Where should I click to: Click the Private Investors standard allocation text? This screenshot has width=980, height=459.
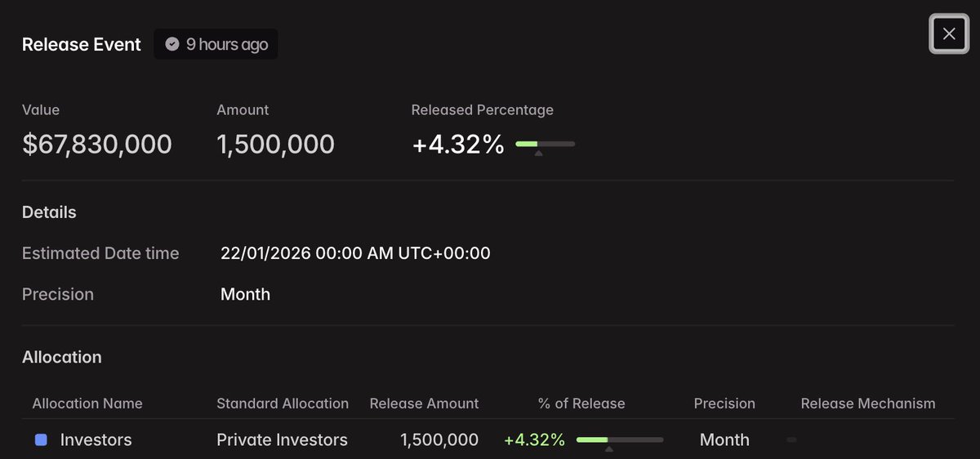pos(283,440)
